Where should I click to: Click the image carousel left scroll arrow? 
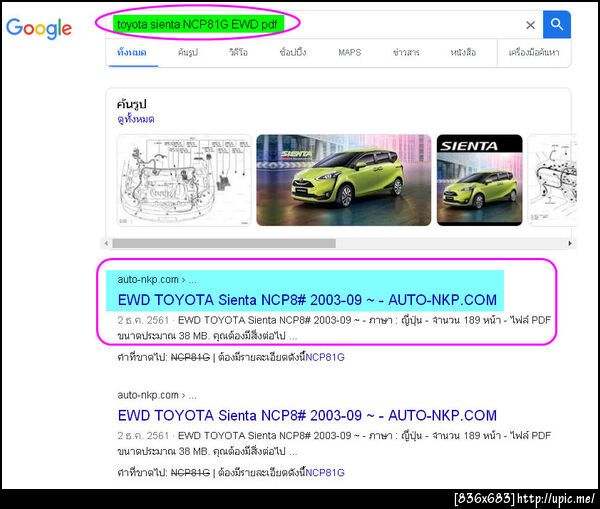tap(106, 243)
